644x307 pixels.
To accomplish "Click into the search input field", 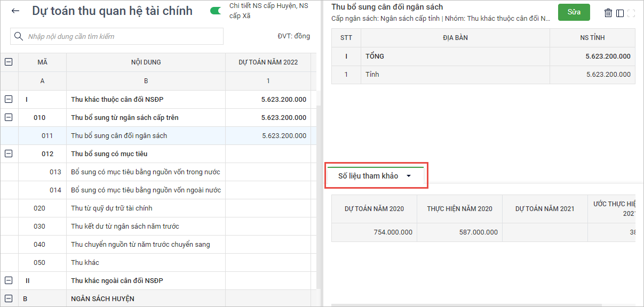I will tap(123, 36).
